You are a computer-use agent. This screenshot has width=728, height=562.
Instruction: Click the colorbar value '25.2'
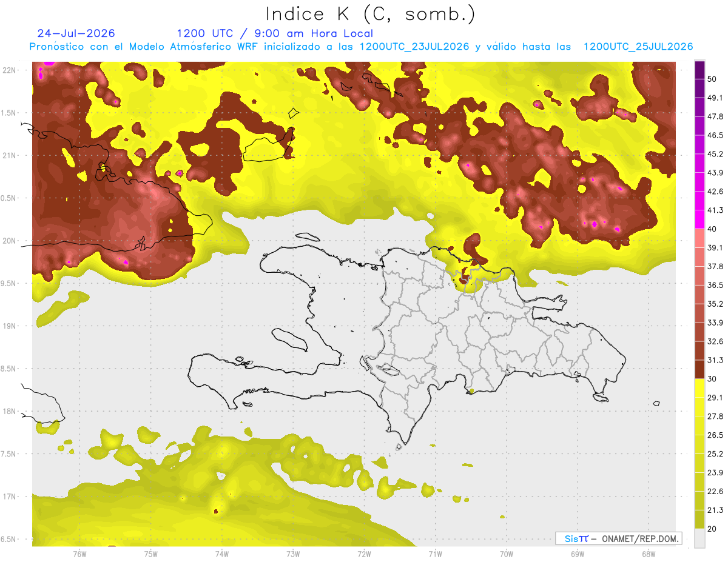click(715, 454)
